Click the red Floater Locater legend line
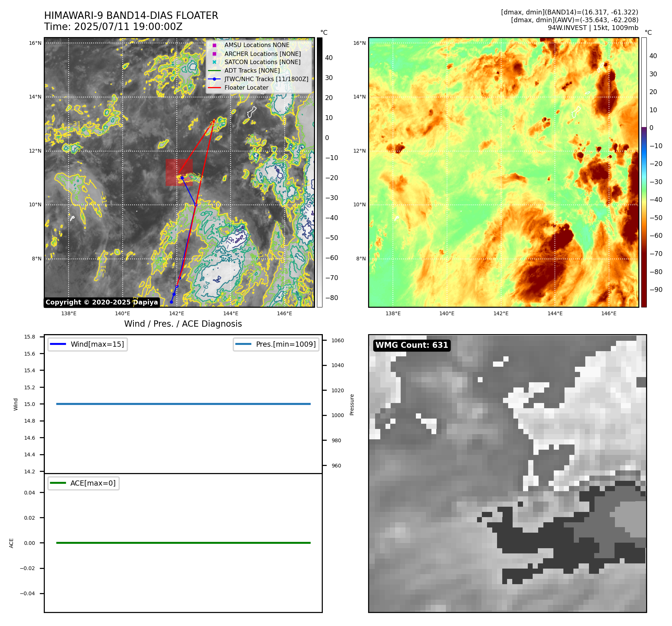The image size is (672, 626). pos(214,88)
